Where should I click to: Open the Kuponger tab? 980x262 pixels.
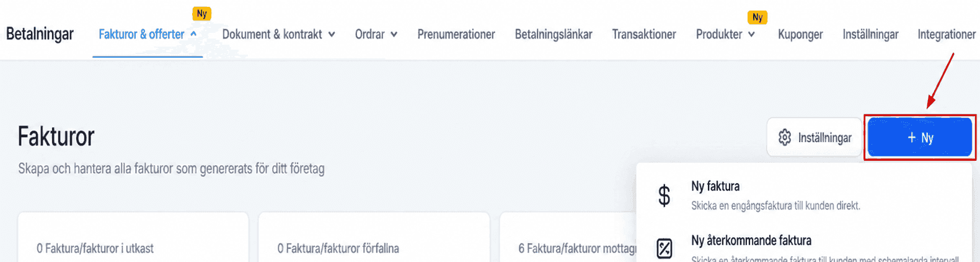coord(800,34)
